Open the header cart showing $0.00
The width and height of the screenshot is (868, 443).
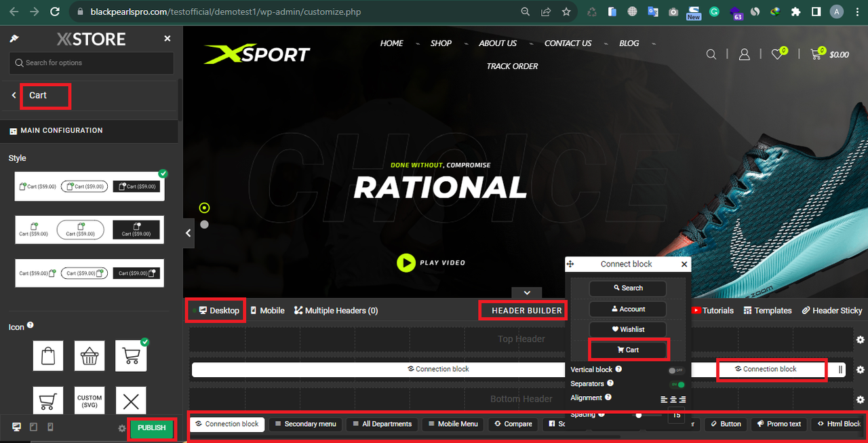click(x=829, y=54)
